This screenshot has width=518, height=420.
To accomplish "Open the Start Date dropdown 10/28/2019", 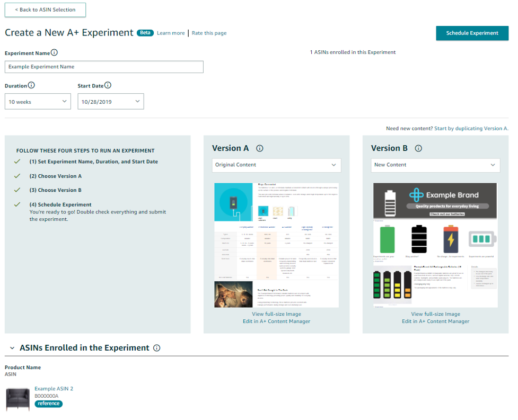I will click(111, 102).
